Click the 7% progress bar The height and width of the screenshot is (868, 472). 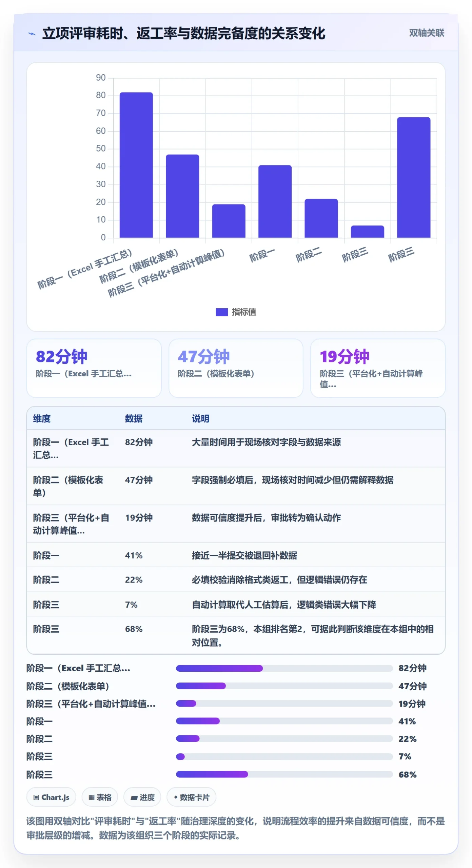tap(284, 757)
